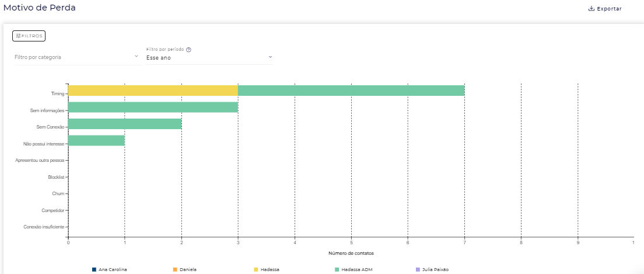Select the Não possui interesse axis label
This screenshot has width=644, height=274.
(x=44, y=144)
